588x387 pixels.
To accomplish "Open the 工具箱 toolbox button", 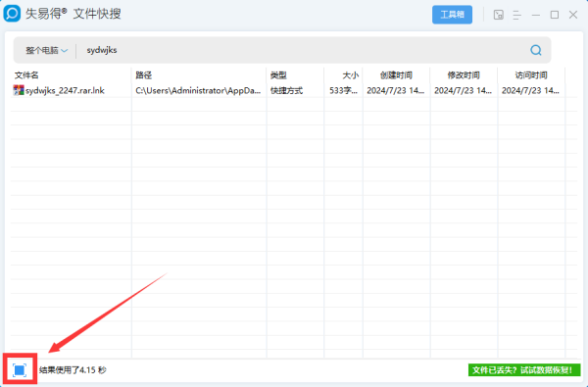I will (x=452, y=15).
